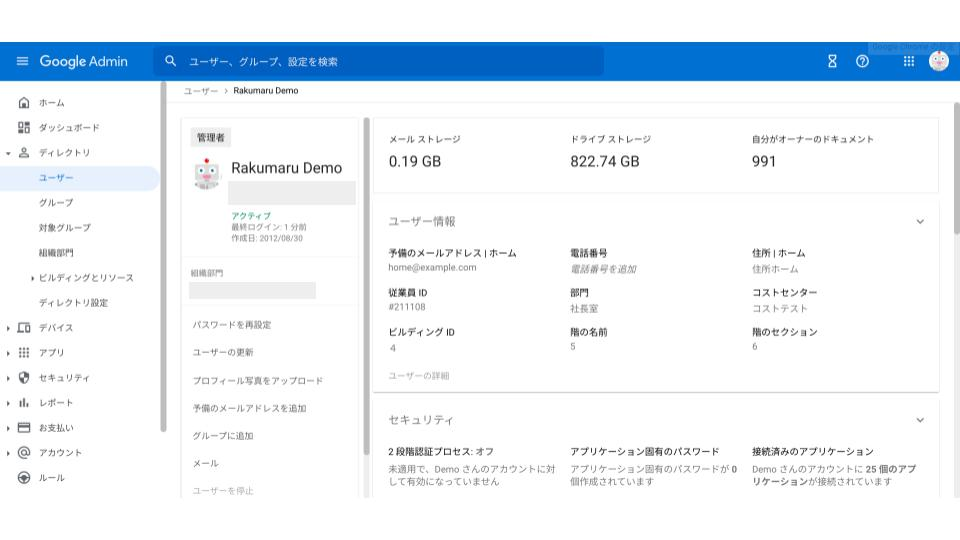Viewport: 960px width, 540px height.
Task: Click the main page scrollbar
Action: pyautogui.click(x=956, y=168)
